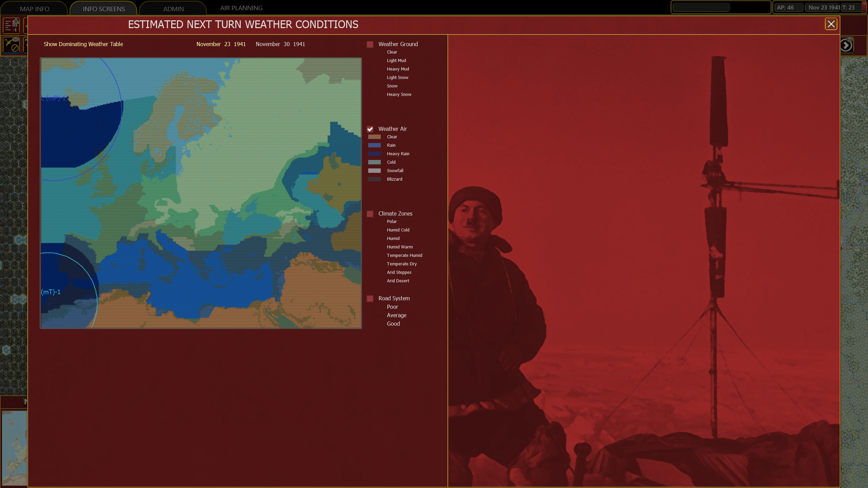Click Show Dominating Weather Table
868x488 pixels.
point(83,44)
